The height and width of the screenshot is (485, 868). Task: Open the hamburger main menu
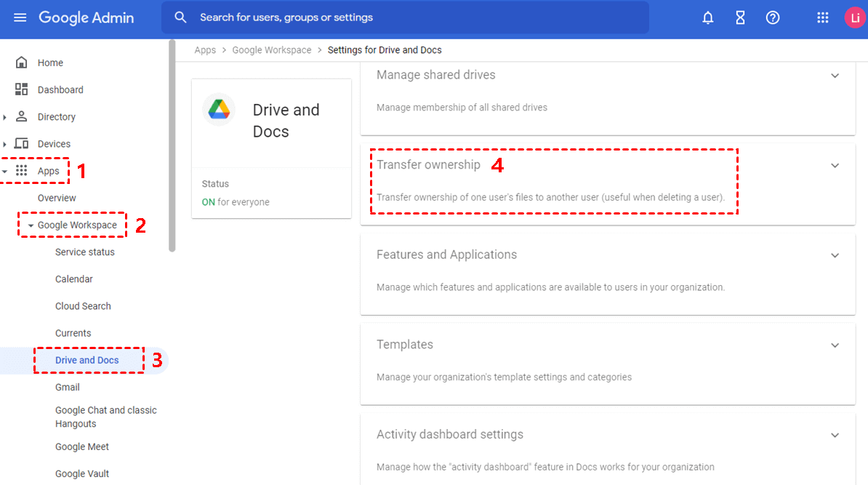pos(20,17)
